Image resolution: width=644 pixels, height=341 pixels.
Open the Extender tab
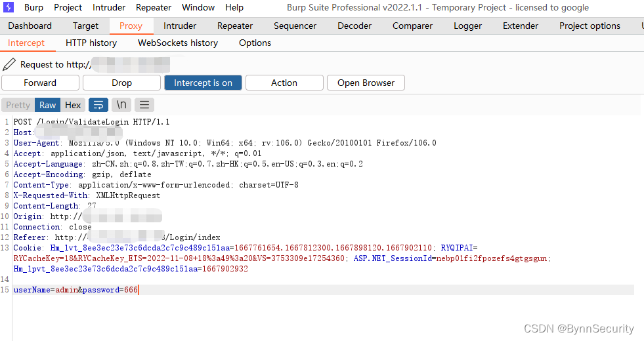[x=521, y=26]
